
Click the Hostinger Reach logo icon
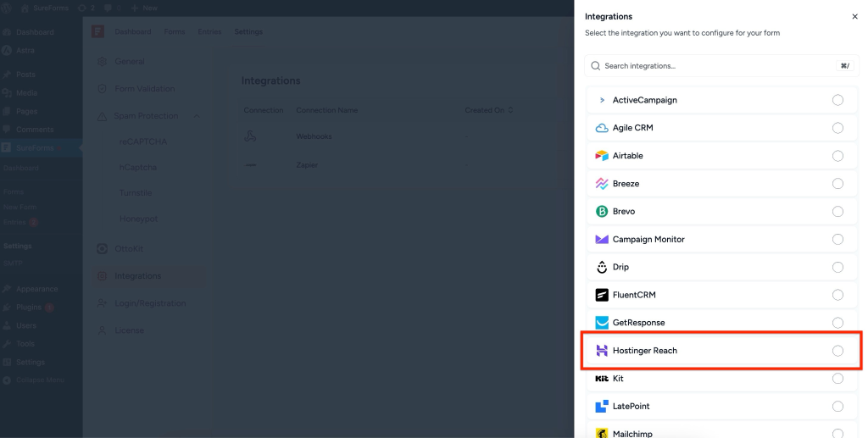coord(602,351)
